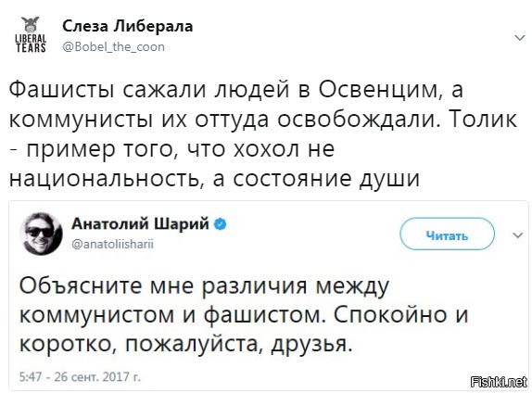Image resolution: width=532 pixels, height=393 pixels.
Task: Click the quoted phrase пожалуйста, друзья
Action: coord(237,345)
